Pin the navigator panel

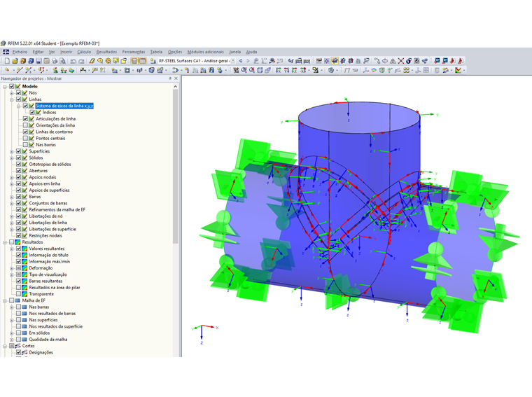(x=170, y=78)
